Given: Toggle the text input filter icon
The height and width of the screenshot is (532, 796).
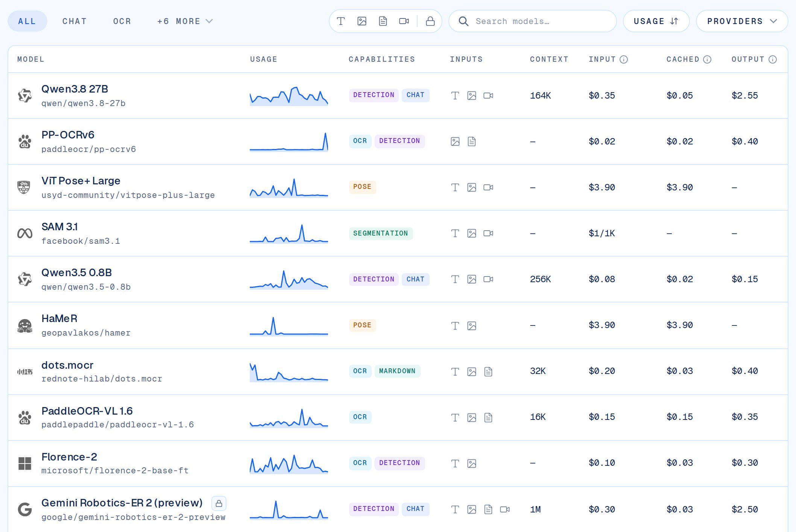Looking at the screenshot, I should point(341,21).
